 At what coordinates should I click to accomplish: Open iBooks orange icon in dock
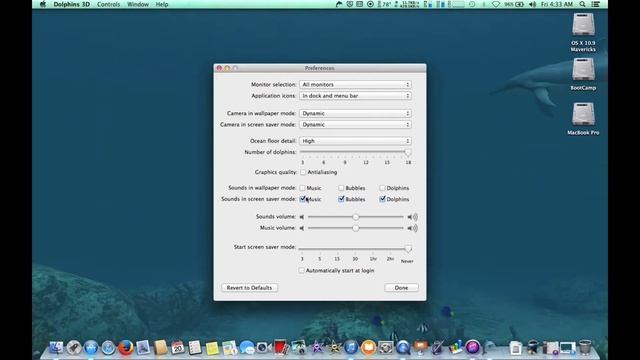pyautogui.click(x=368, y=347)
